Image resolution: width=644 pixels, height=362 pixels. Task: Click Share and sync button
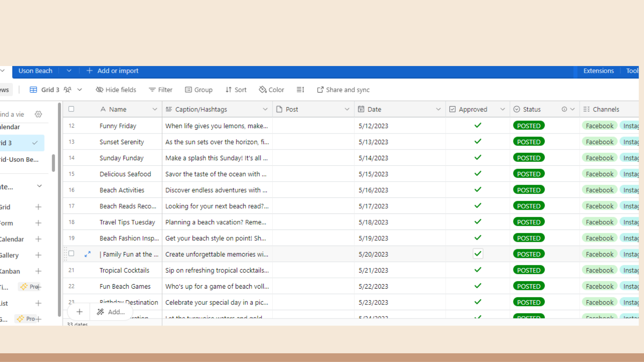343,90
